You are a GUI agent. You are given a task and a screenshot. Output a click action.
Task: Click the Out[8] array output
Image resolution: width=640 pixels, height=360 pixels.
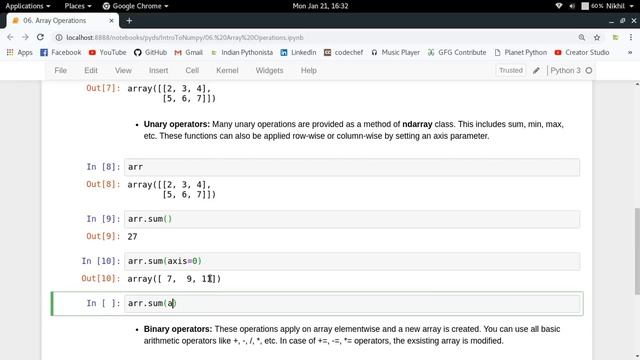click(171, 189)
